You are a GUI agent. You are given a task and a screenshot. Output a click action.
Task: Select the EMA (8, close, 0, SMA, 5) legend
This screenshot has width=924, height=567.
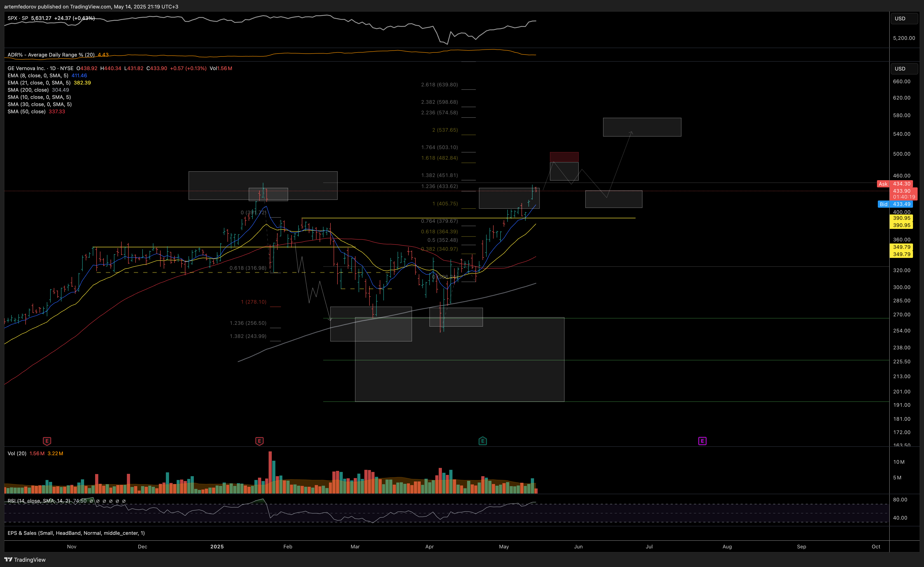point(38,75)
